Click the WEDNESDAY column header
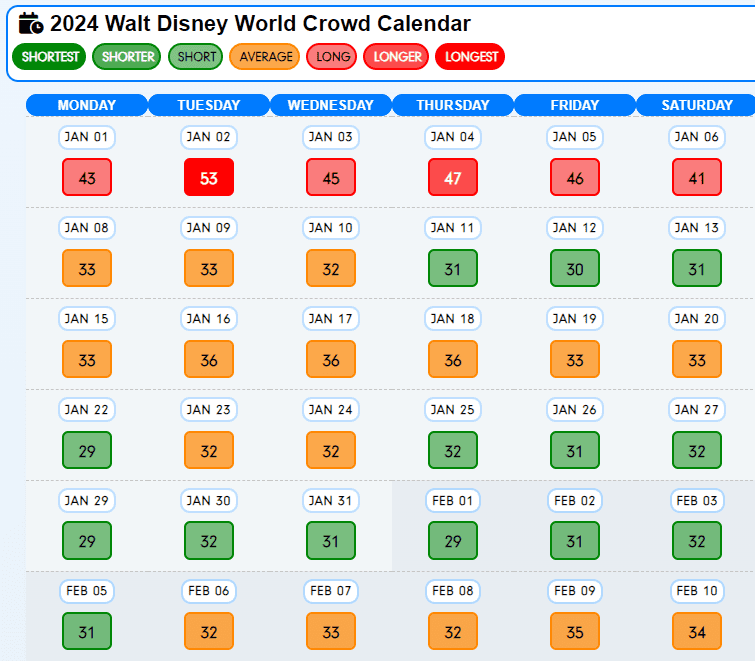The width and height of the screenshot is (755, 661). pyautogui.click(x=331, y=105)
